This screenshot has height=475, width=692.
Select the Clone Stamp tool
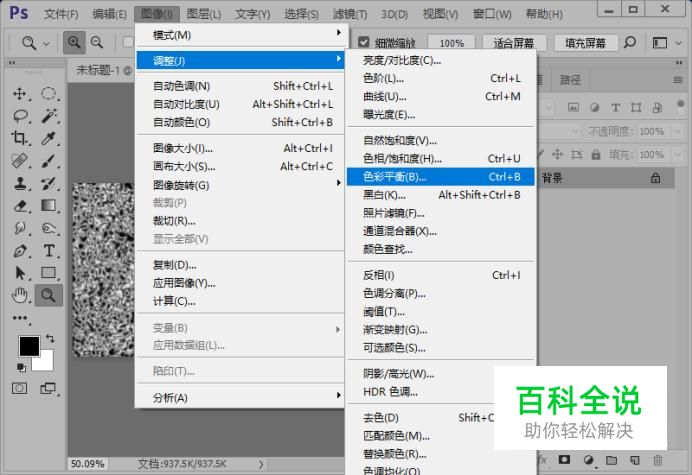[x=19, y=183]
